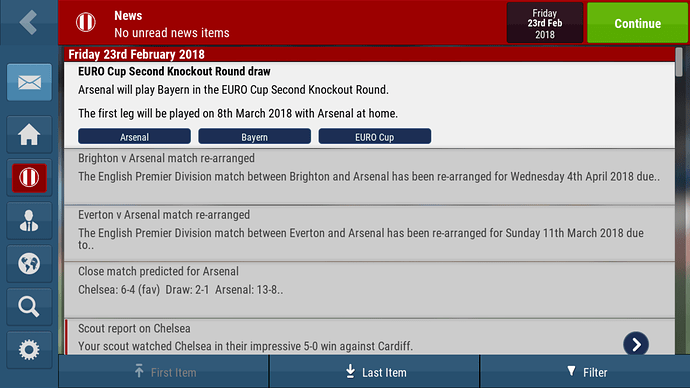The image size is (690, 388).
Task: Open the EURO Cup tag link
Action: click(374, 136)
